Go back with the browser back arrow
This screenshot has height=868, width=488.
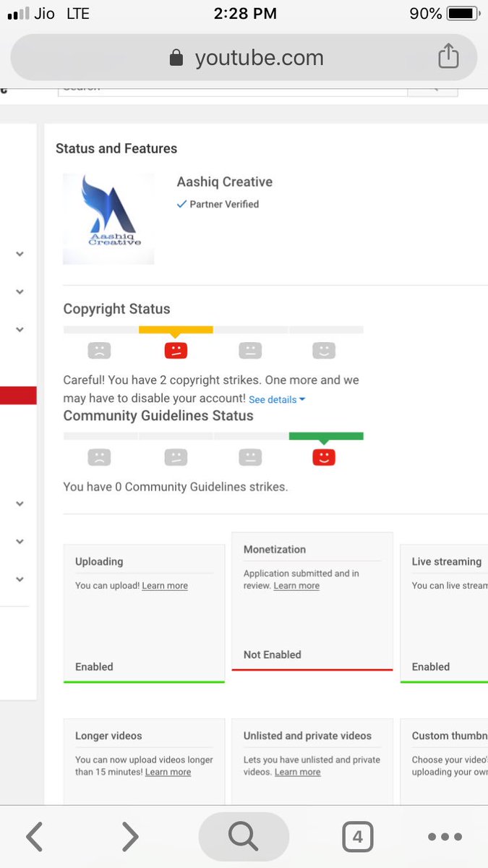[34, 837]
